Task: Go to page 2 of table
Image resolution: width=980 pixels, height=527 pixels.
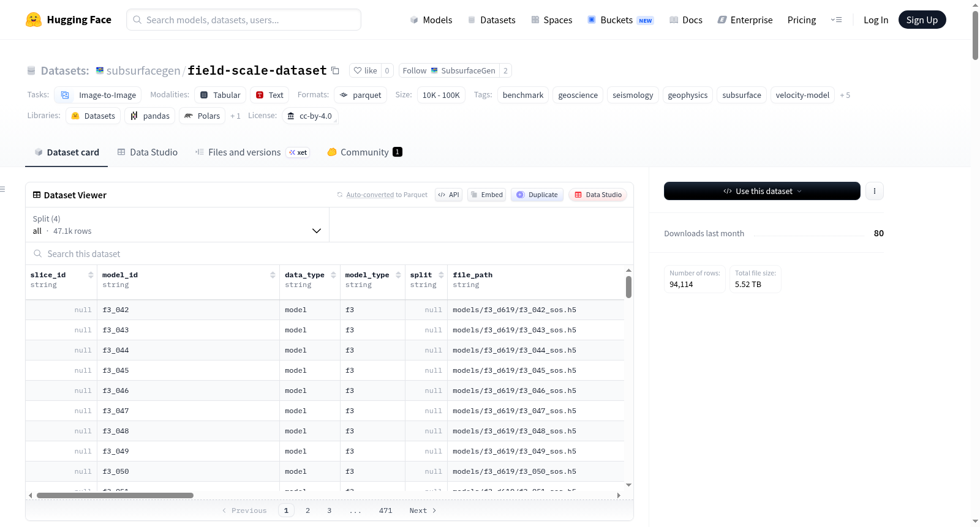Action: coord(307,510)
